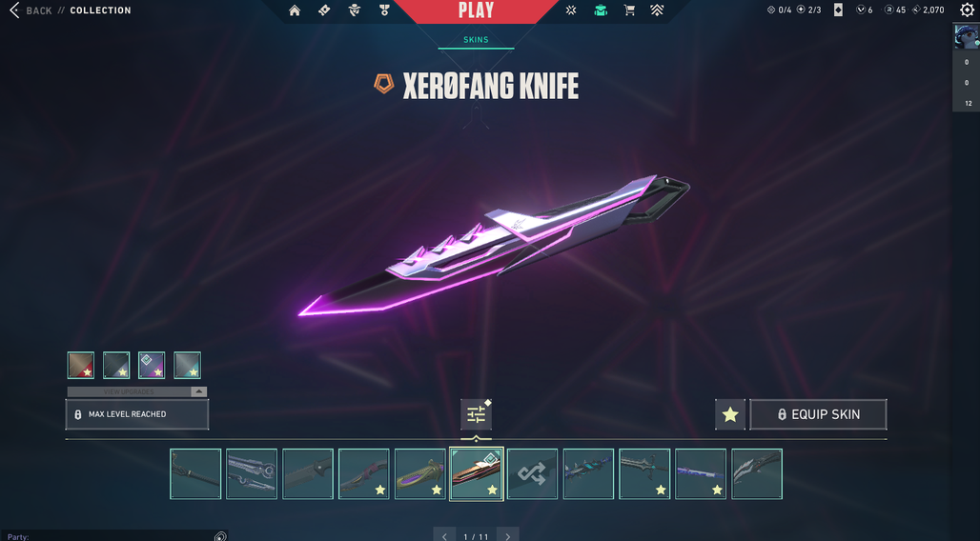
Task: Open the Battlepass icon beside the Home icon
Action: coord(324,10)
